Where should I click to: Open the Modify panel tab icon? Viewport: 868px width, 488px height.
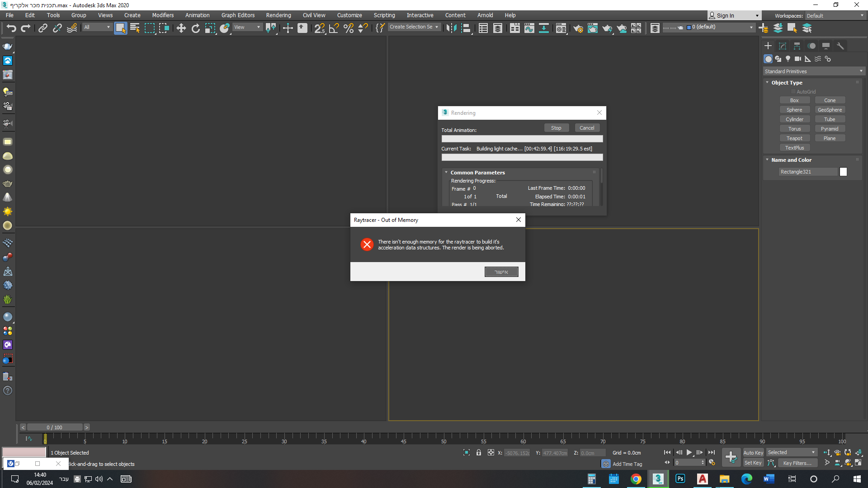tap(783, 46)
